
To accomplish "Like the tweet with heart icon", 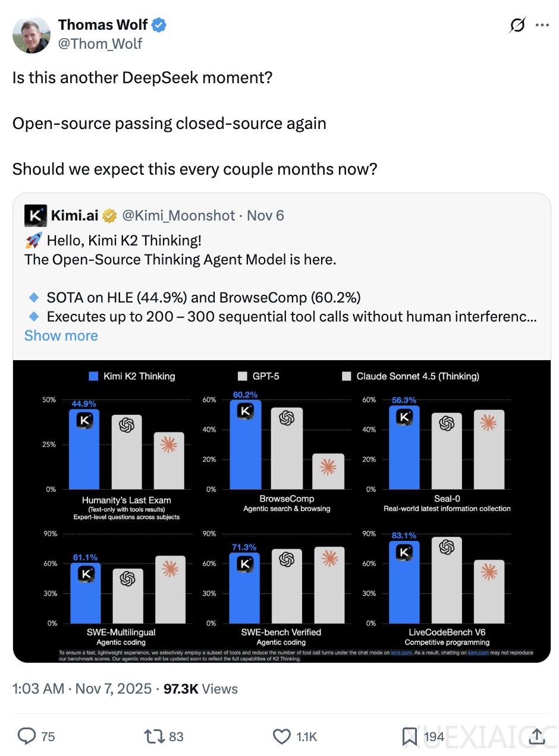I will (282, 737).
